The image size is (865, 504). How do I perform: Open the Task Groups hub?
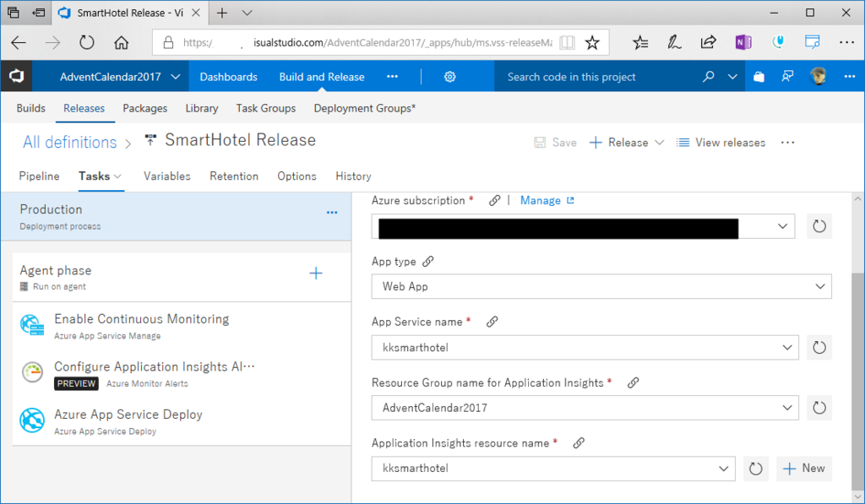(266, 108)
